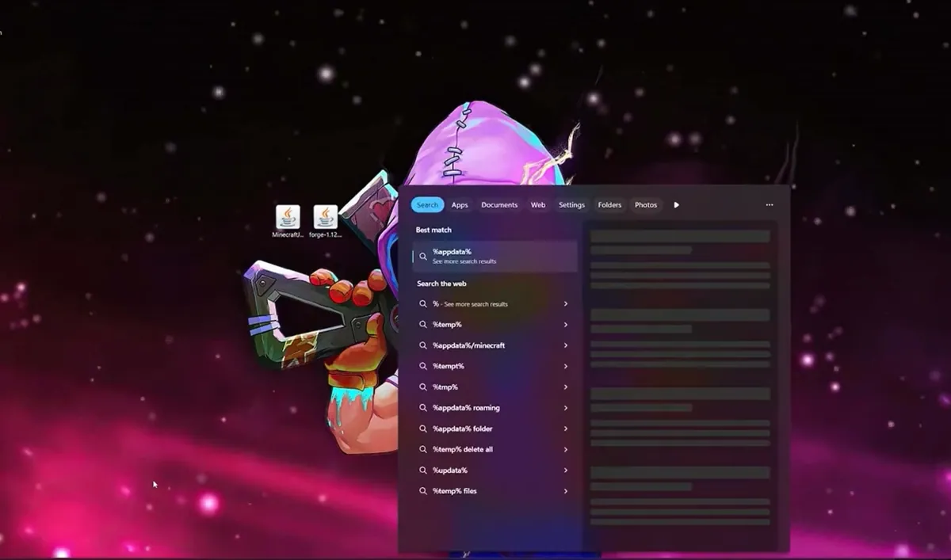Image resolution: width=951 pixels, height=560 pixels.
Task: Switch to the Apps filter tab
Action: [x=460, y=205]
